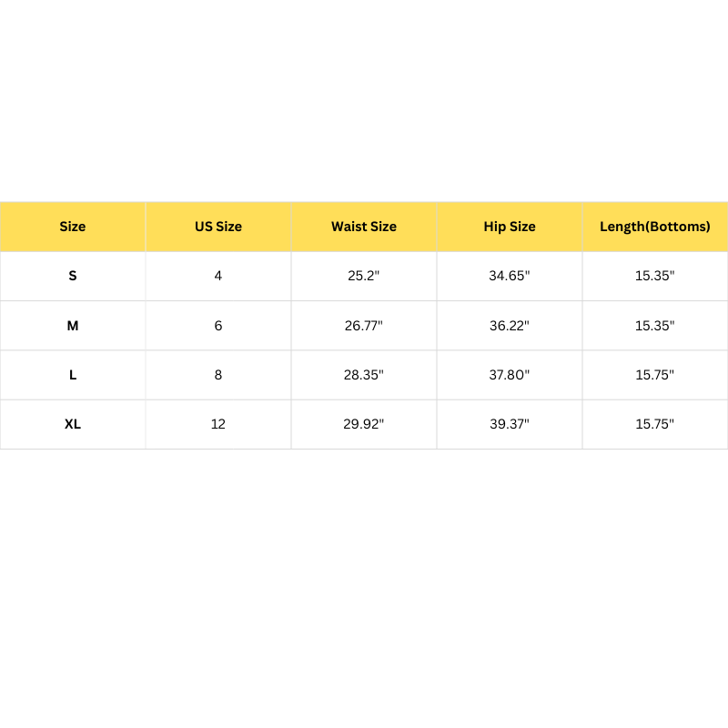Click the Length(Bottoms) column header

click(655, 227)
